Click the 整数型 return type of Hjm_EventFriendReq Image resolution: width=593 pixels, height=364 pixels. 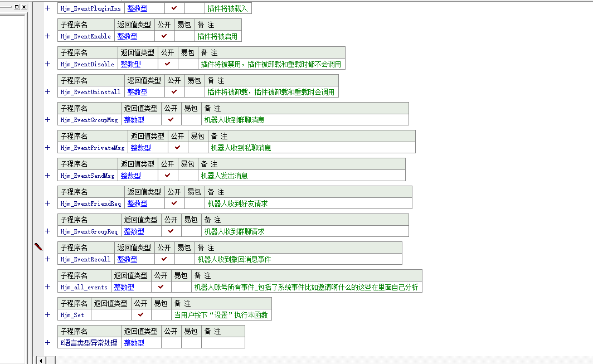137,203
